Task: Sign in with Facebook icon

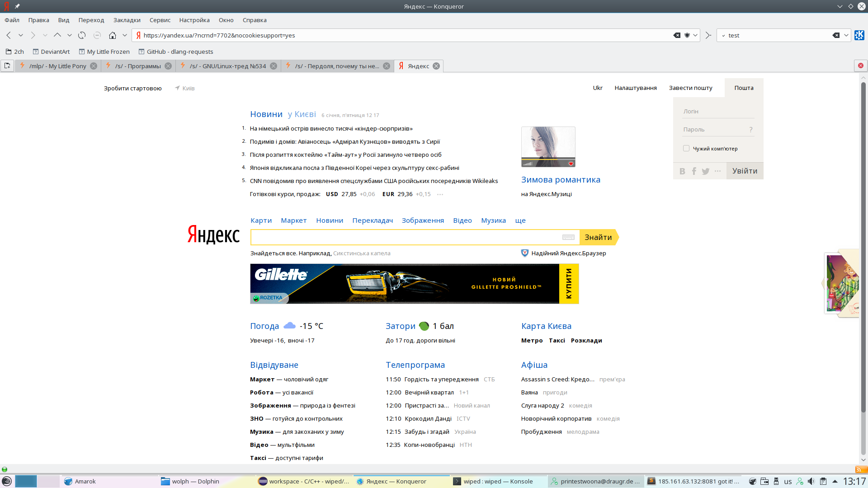Action: click(x=694, y=171)
